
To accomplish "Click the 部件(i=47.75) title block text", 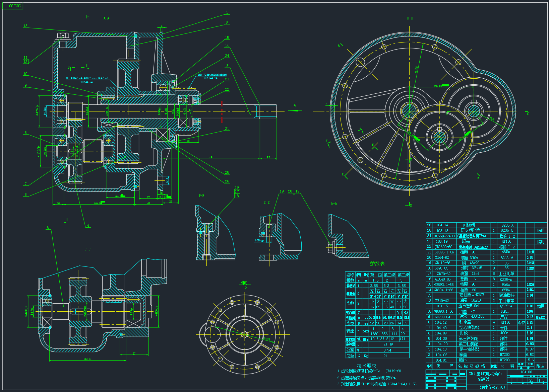I will (x=492, y=387).
